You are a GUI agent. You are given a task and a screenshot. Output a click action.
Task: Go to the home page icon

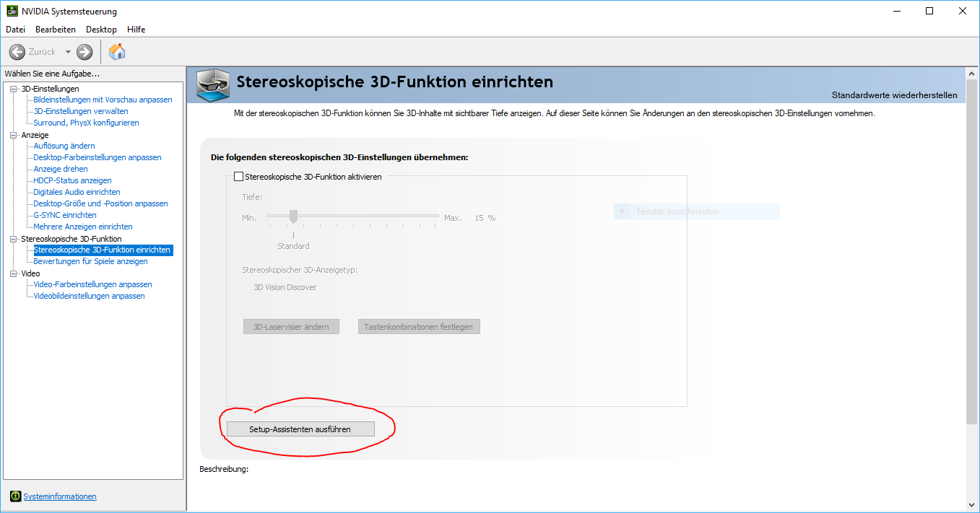(117, 51)
